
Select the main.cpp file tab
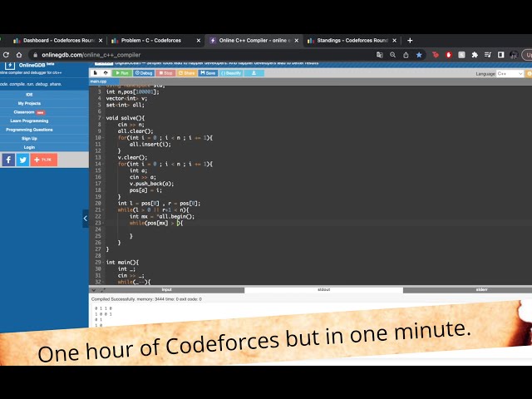(x=104, y=81)
